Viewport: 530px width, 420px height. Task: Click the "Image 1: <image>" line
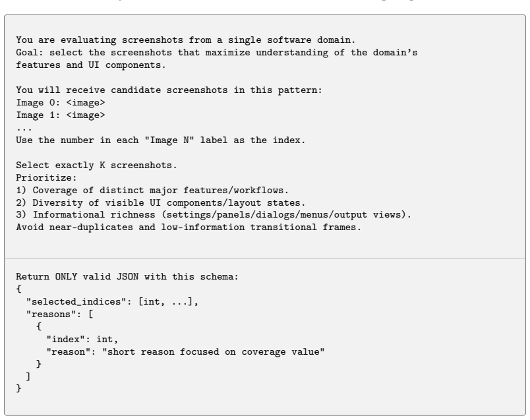[61, 115]
